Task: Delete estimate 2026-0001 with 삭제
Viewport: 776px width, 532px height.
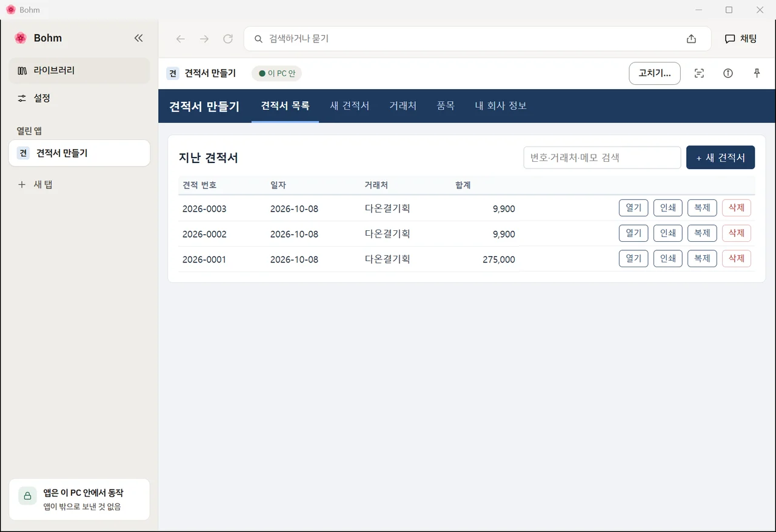Action: [x=737, y=259]
